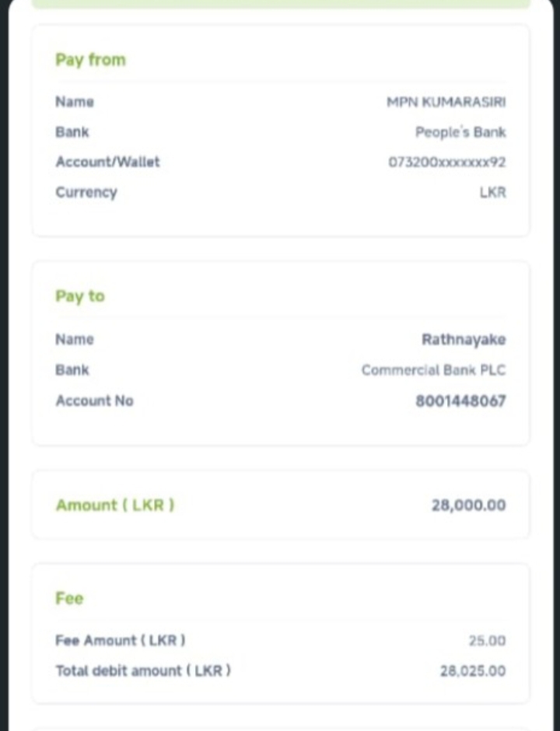Select the 28,025.00 total debit value

tap(472, 671)
